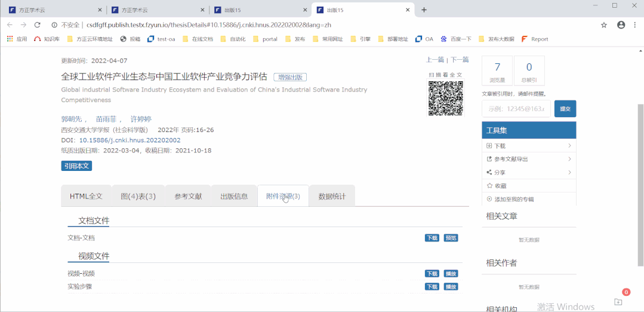Click the 增强出版 badge

coord(291,77)
